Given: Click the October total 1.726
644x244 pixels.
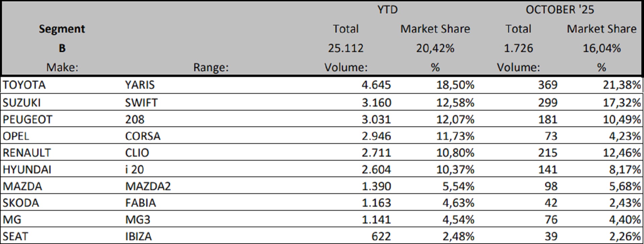Looking at the screenshot, I should [x=518, y=48].
